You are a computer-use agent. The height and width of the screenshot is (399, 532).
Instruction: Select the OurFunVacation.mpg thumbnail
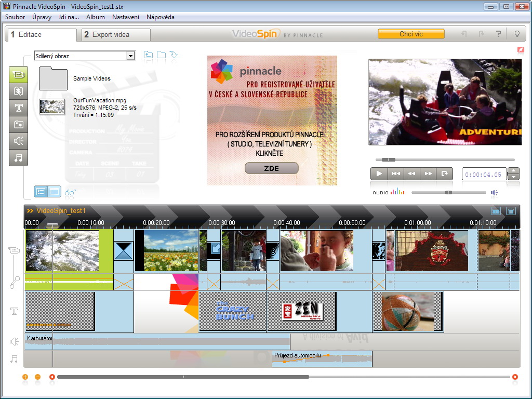52,107
